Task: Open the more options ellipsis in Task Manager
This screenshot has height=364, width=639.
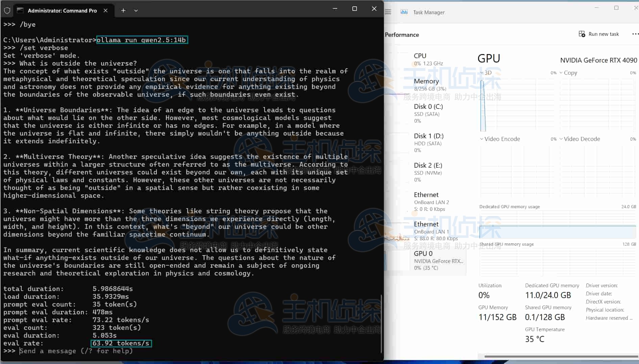Action: click(x=635, y=34)
